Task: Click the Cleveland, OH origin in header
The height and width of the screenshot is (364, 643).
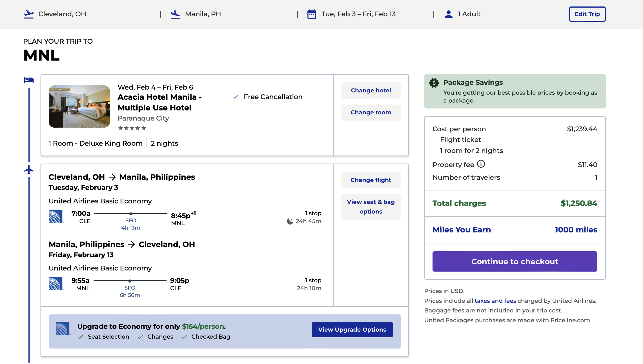Action: click(62, 14)
